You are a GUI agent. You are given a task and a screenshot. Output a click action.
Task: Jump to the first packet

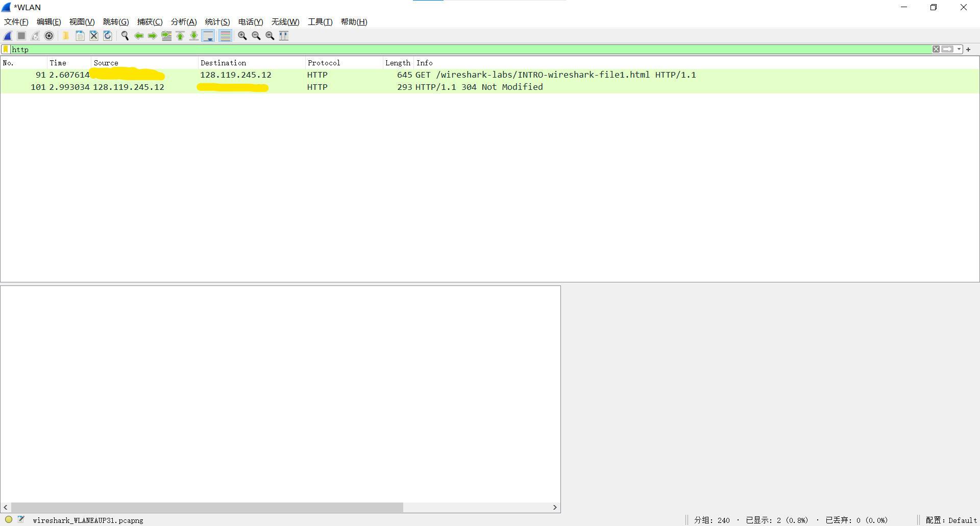[180, 36]
